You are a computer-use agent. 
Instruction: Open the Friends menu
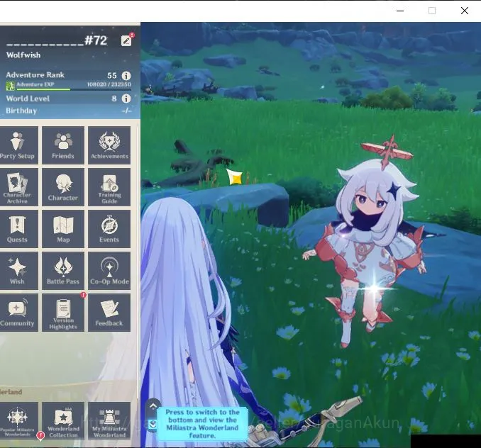click(63, 145)
